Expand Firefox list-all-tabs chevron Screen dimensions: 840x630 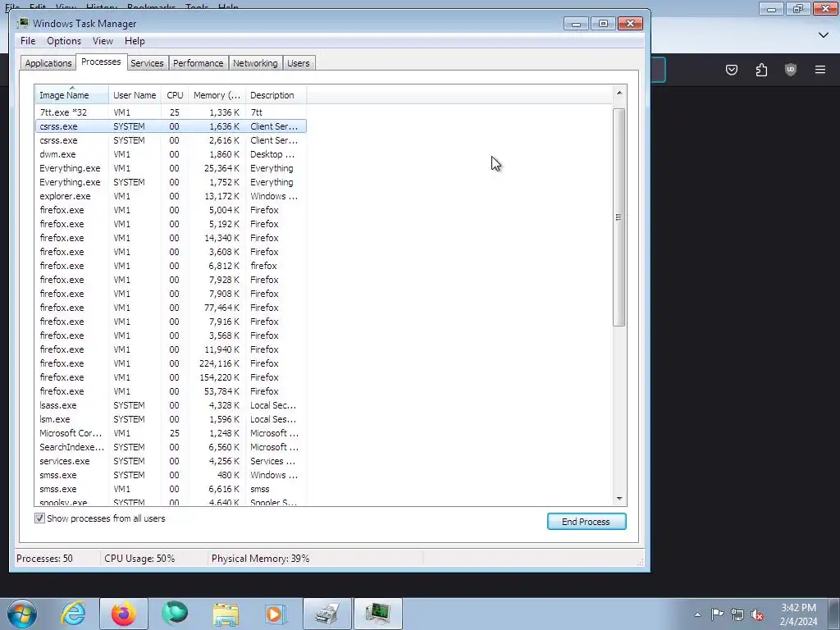[824, 34]
